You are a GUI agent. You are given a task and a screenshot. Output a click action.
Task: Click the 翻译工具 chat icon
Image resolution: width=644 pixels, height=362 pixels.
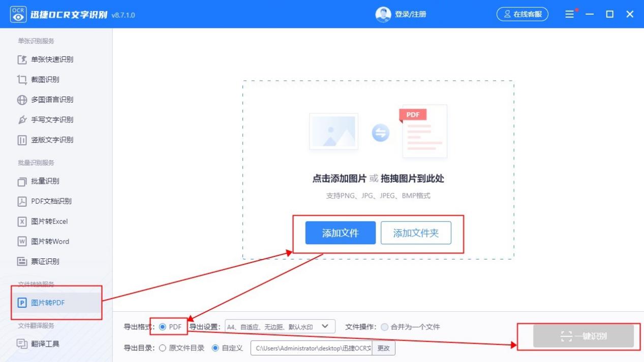22,344
